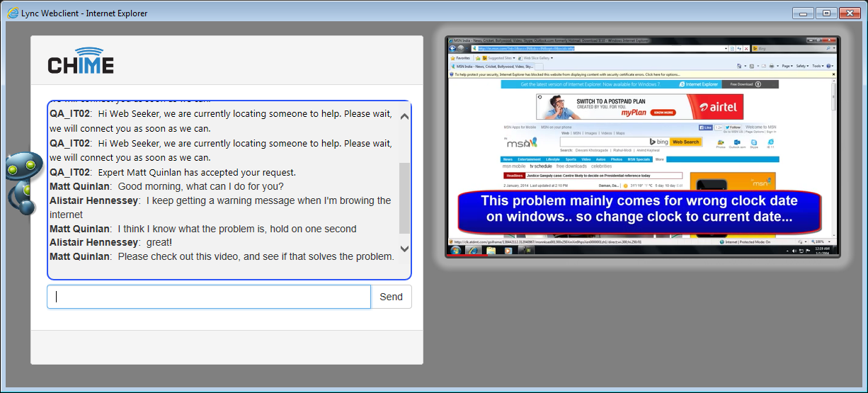Click the CHIME logo
The image size is (868, 393).
[81, 60]
